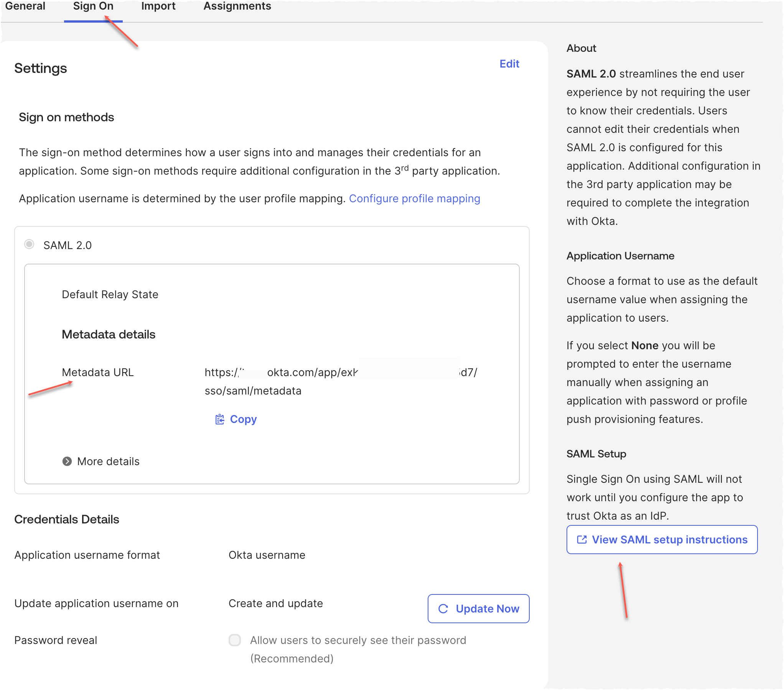The width and height of the screenshot is (784, 690).
Task: Click the Edit link in Settings
Action: (509, 64)
